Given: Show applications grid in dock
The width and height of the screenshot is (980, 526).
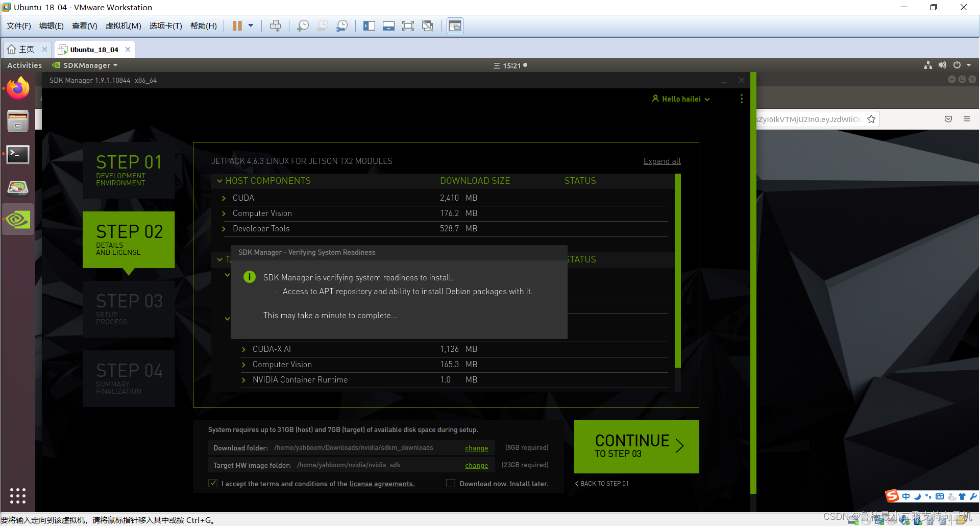Looking at the screenshot, I should (18, 495).
